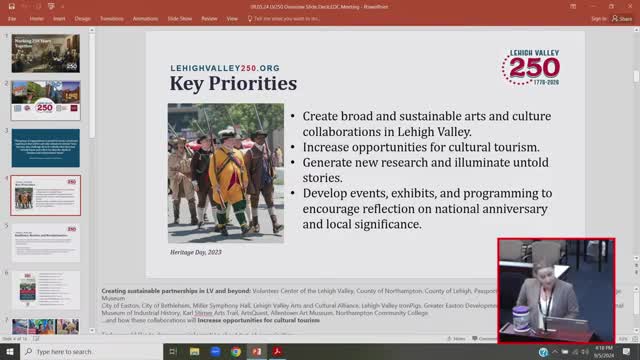Click the Save icon in title bar
The height and width of the screenshot is (360, 640).
pos(11,7)
